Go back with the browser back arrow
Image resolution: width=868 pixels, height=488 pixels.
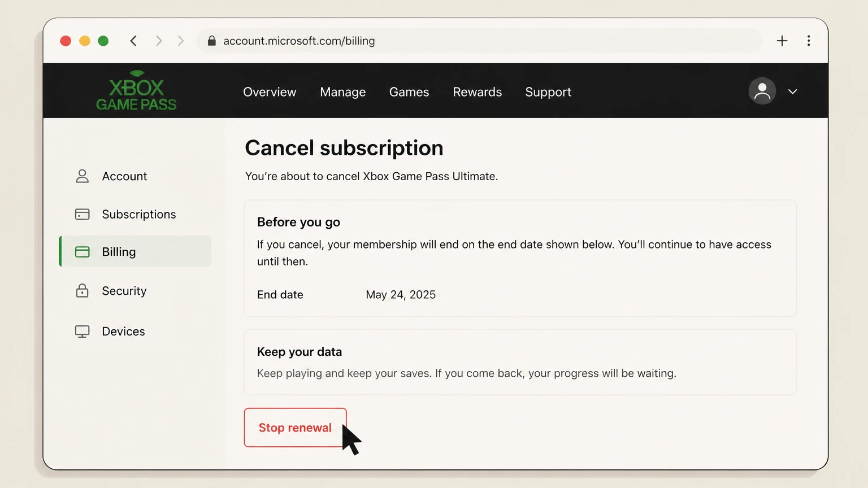point(133,41)
